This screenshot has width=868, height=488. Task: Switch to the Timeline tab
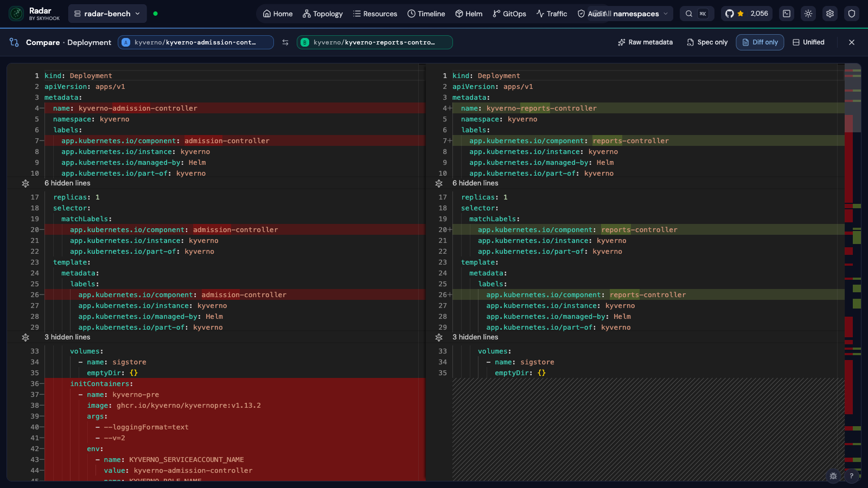pyautogui.click(x=426, y=14)
